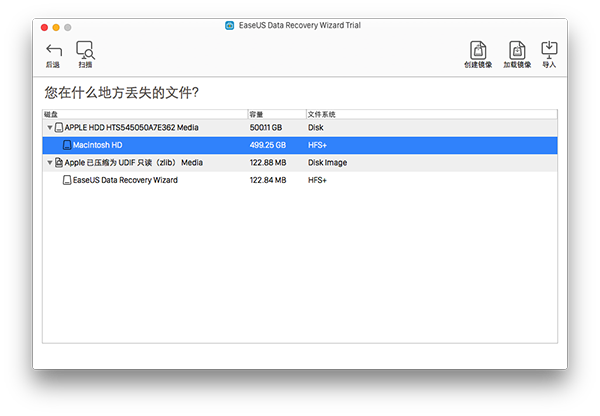Viewport: 600px width, 416px height.
Task: Click HFS+ in the Macintosh HD row
Action: [x=317, y=145]
